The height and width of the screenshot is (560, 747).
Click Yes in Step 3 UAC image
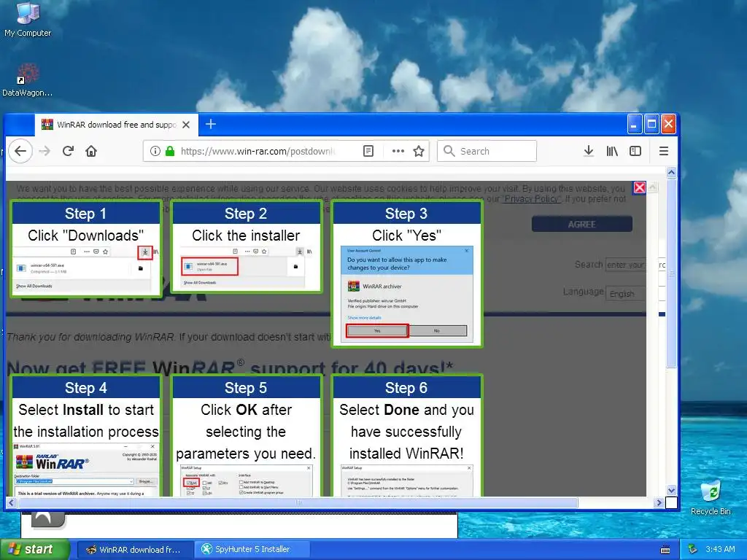pos(377,330)
